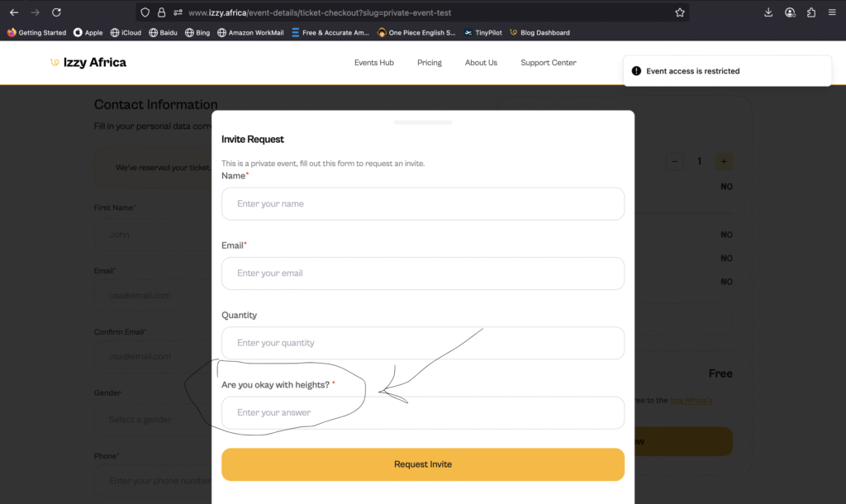Open the browser extensions puzzle icon
The width and height of the screenshot is (846, 504).
[811, 12]
